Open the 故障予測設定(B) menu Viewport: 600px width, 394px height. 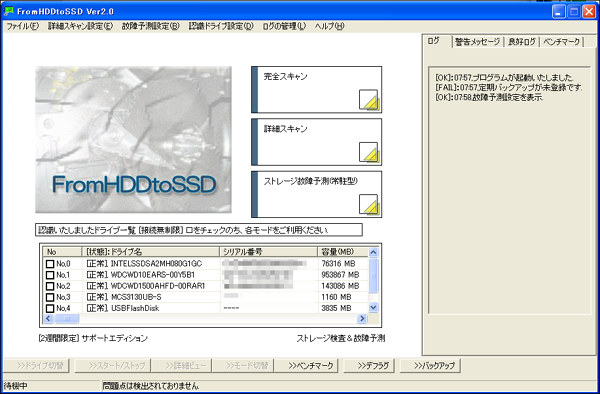click(x=150, y=26)
